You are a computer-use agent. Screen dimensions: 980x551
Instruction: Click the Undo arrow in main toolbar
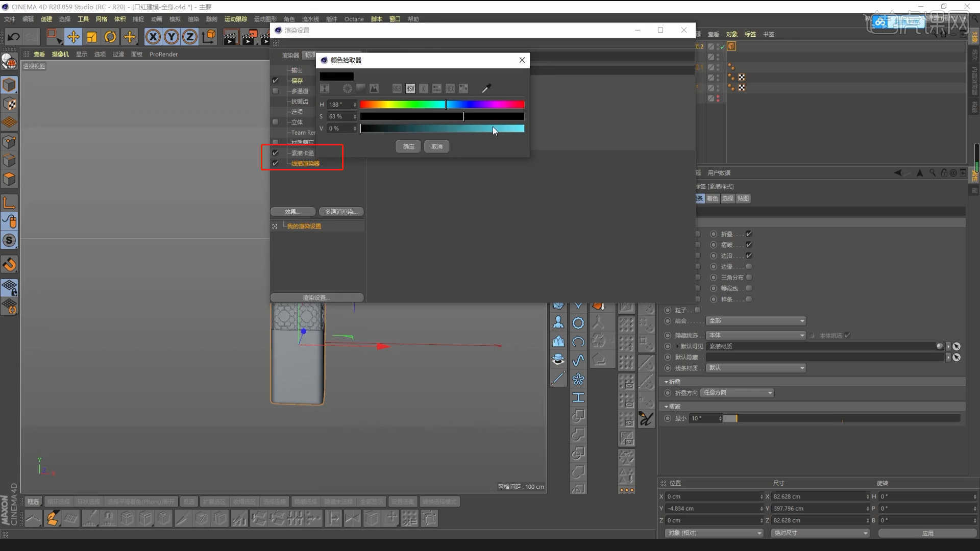click(x=14, y=37)
